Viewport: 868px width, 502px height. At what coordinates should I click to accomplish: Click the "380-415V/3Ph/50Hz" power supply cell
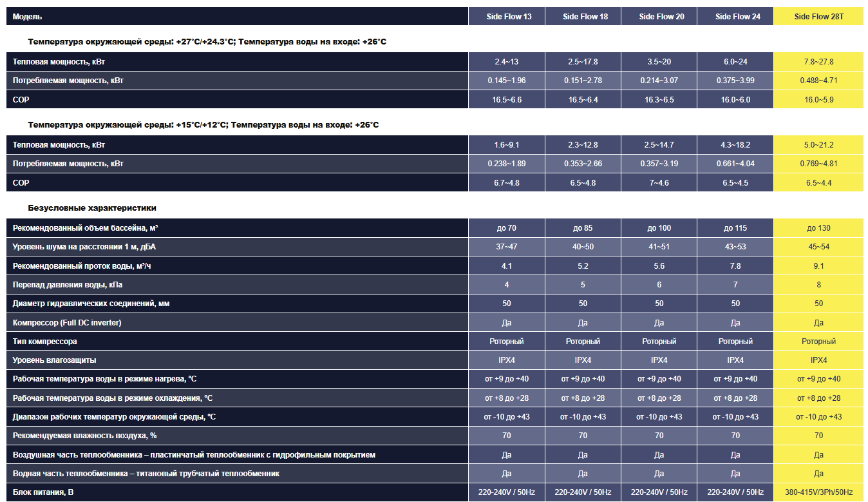click(x=818, y=493)
